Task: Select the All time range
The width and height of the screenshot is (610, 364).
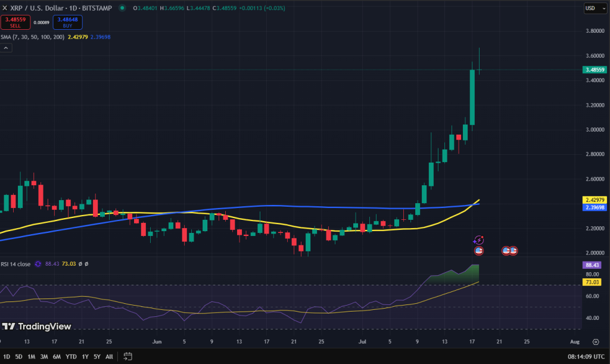Action: [x=110, y=357]
